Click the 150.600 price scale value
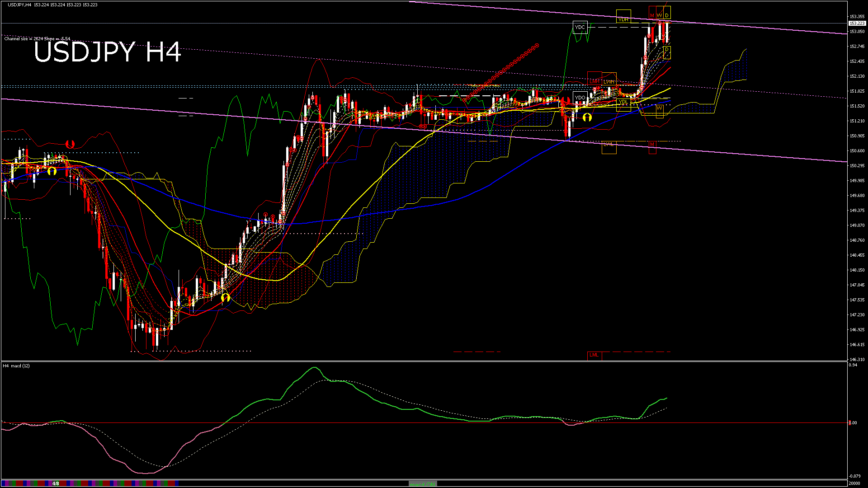868x488 pixels. [x=857, y=151]
